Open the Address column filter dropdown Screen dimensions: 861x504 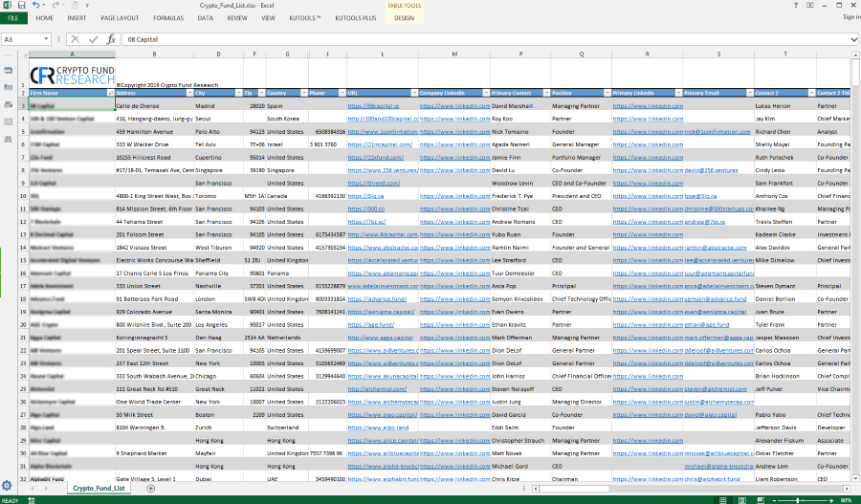coord(190,93)
